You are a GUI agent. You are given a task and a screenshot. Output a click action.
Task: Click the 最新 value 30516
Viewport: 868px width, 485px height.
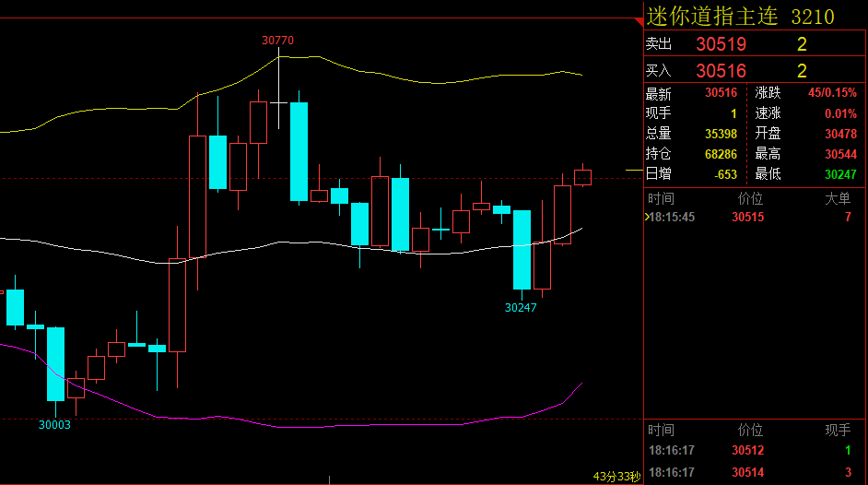(x=721, y=92)
